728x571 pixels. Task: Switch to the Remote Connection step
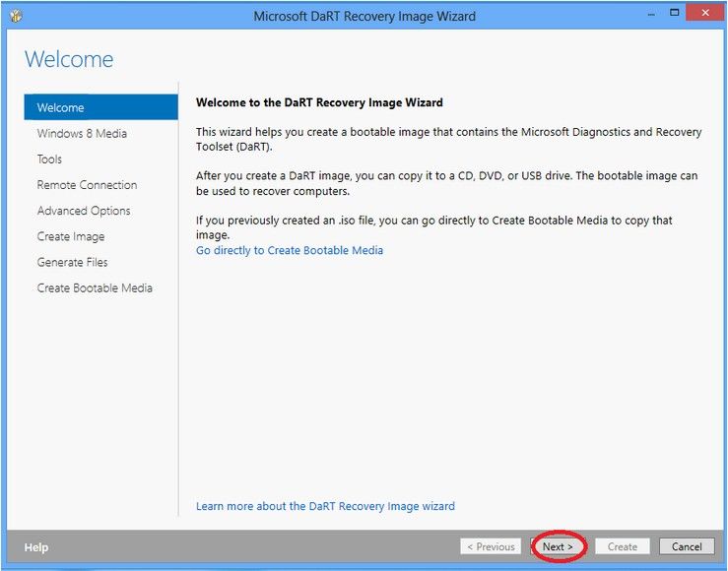coord(87,185)
